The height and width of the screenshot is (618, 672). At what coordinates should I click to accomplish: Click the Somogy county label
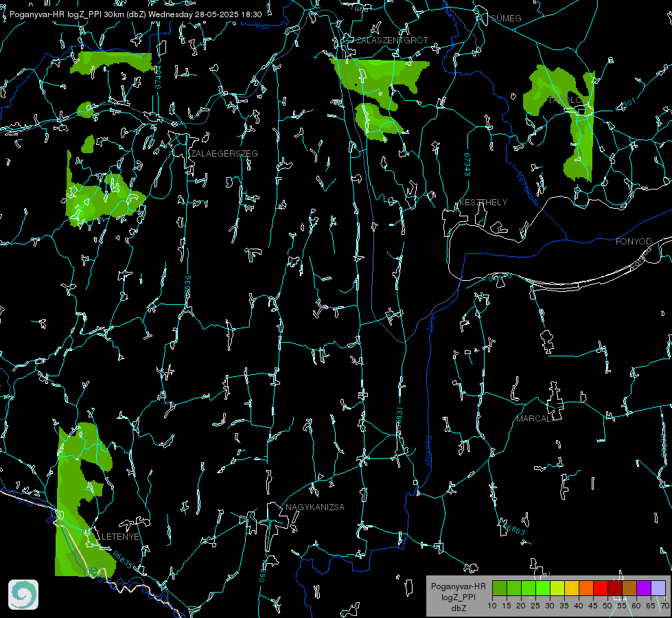(x=428, y=451)
